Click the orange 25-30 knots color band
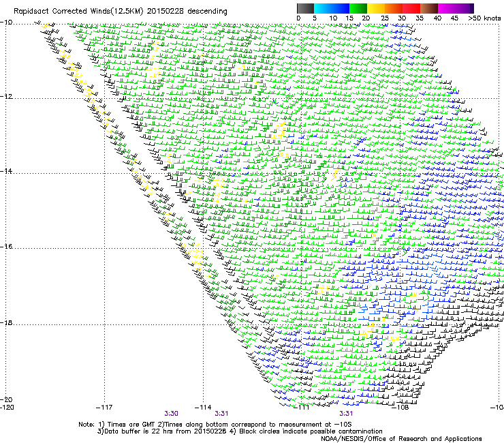 [x=394, y=8]
